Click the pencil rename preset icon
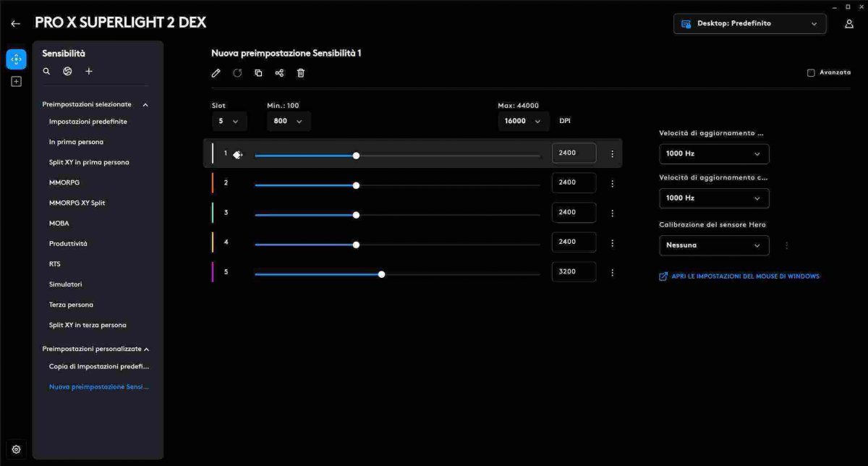 216,73
